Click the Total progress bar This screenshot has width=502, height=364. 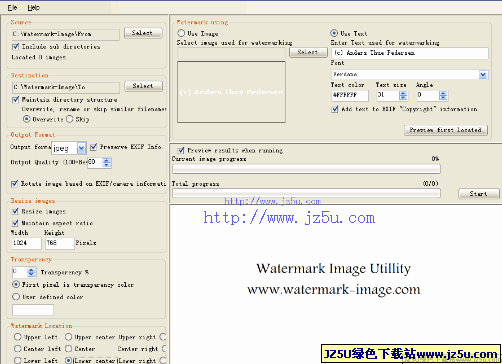306,193
